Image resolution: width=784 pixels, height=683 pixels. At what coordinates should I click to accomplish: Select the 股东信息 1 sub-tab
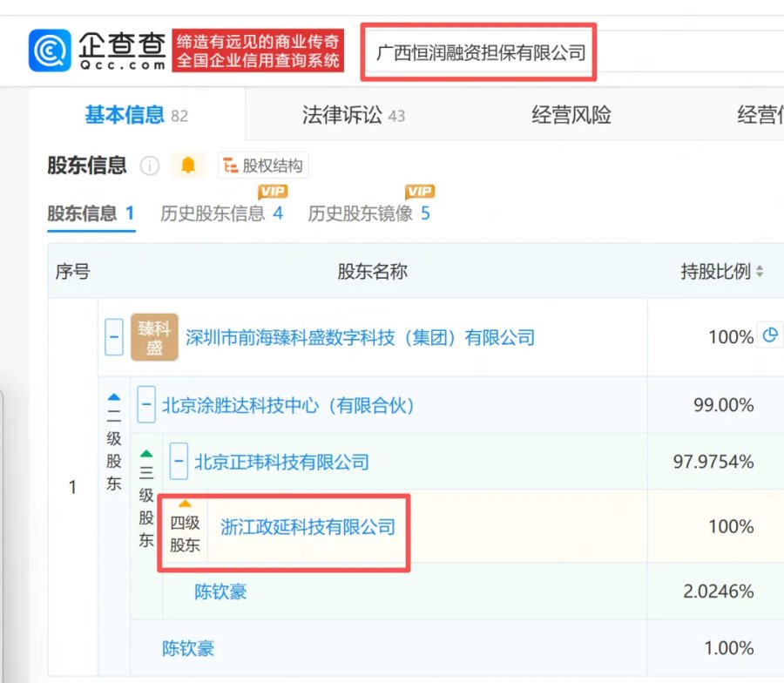[91, 213]
